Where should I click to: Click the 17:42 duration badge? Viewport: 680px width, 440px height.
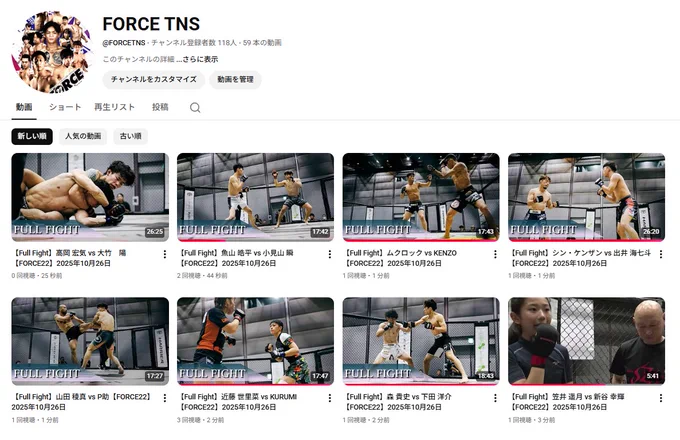point(320,232)
